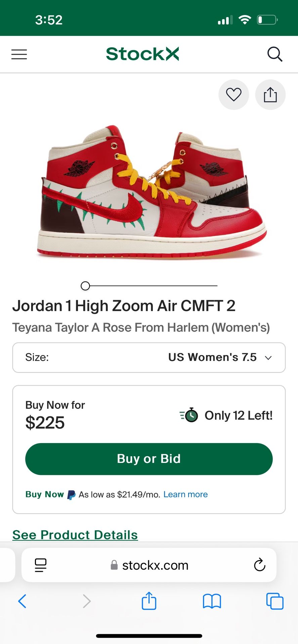Open the search magnifier icon
This screenshot has width=298, height=644.
274,54
